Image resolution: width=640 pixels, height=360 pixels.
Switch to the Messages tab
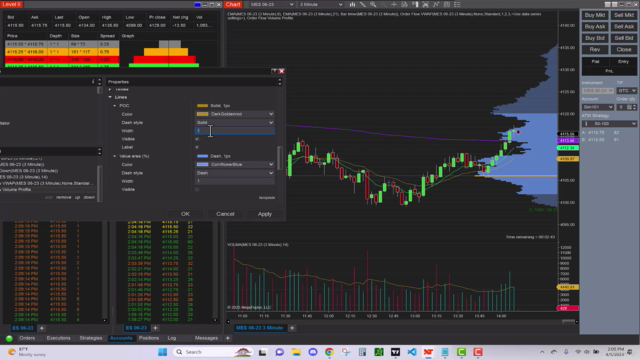click(206, 338)
